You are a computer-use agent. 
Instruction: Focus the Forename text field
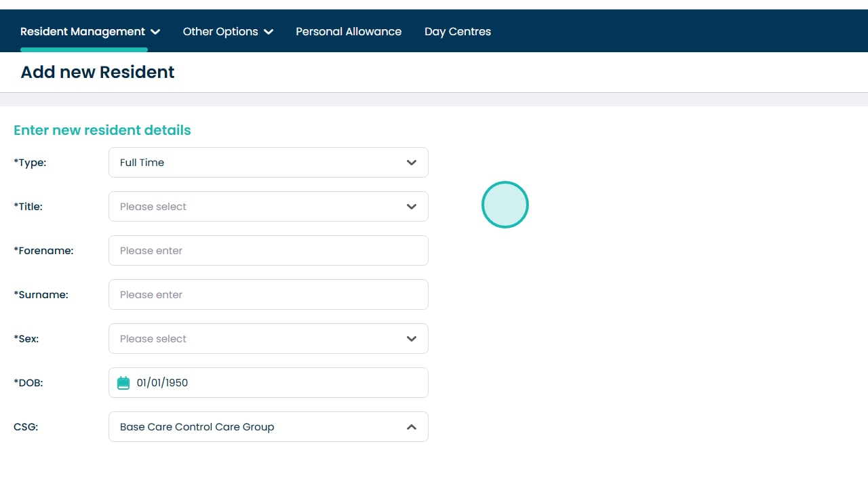[268, 251]
